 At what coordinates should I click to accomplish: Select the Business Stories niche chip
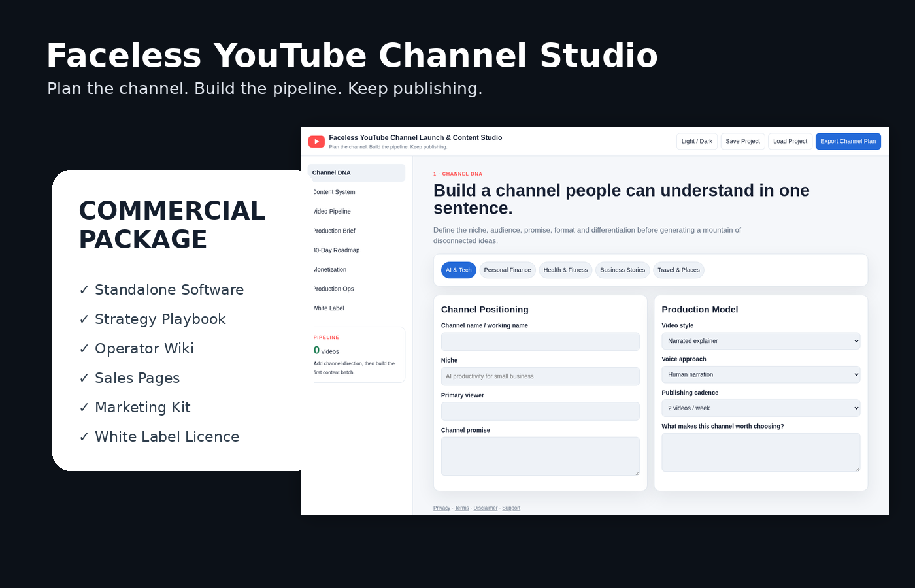pyautogui.click(x=622, y=270)
